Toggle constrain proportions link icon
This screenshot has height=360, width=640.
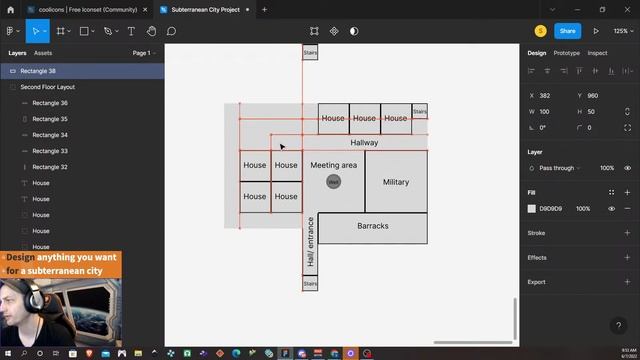(627, 111)
